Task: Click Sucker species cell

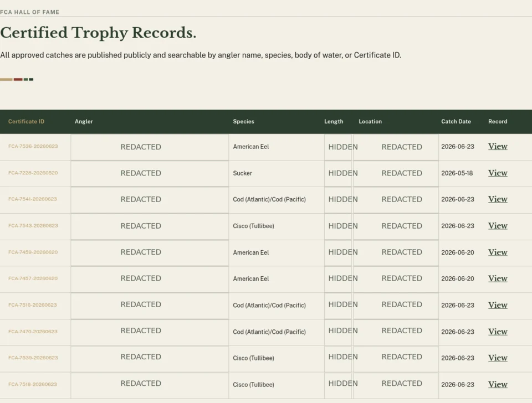Action: tap(242, 173)
